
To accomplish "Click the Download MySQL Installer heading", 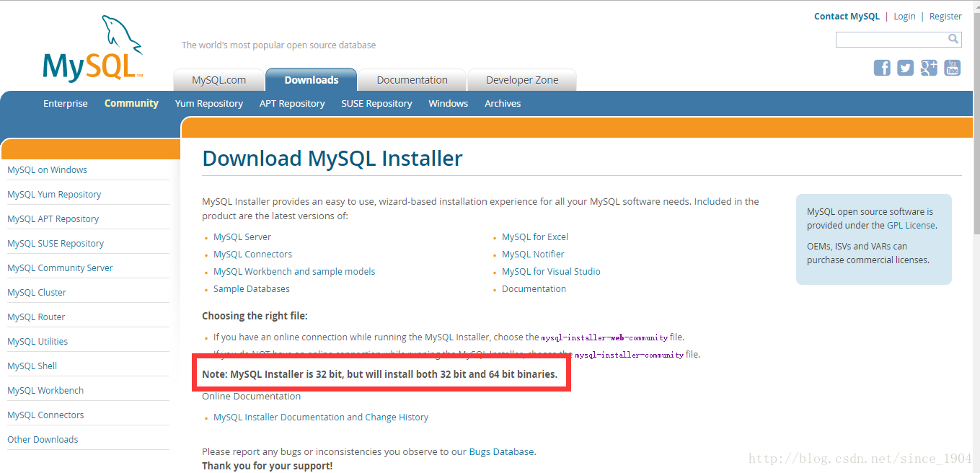I will coord(332,159).
